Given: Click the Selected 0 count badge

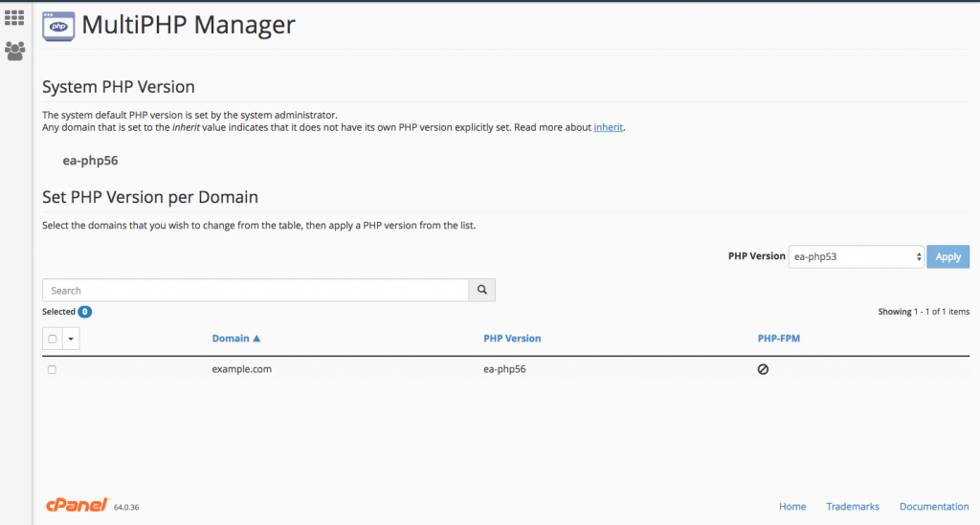Looking at the screenshot, I should click(x=85, y=312).
